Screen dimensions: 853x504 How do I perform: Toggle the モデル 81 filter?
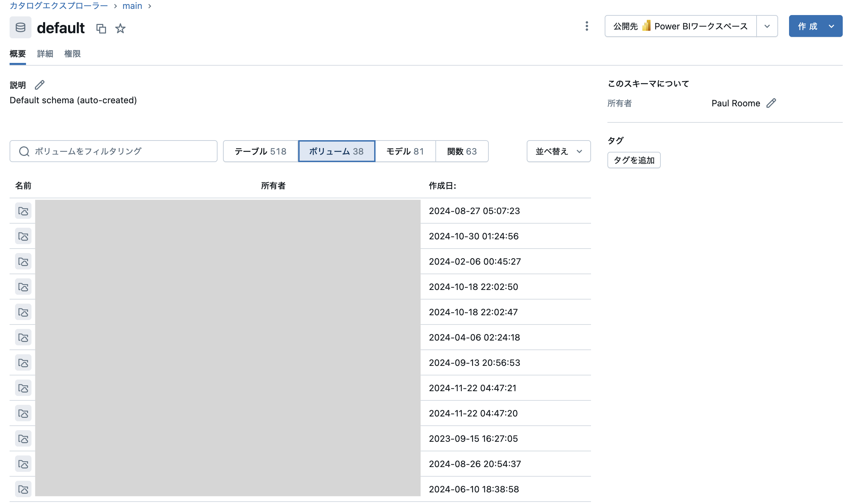[405, 151]
